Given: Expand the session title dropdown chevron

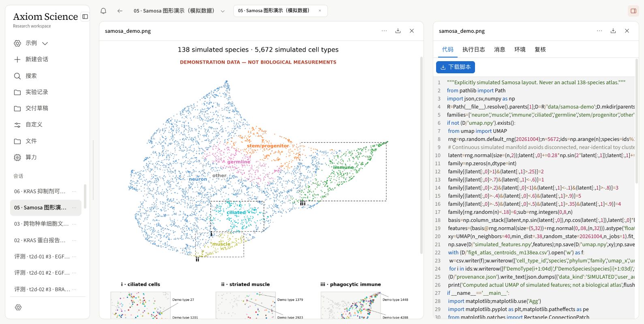Looking at the screenshot, I should point(223,11).
